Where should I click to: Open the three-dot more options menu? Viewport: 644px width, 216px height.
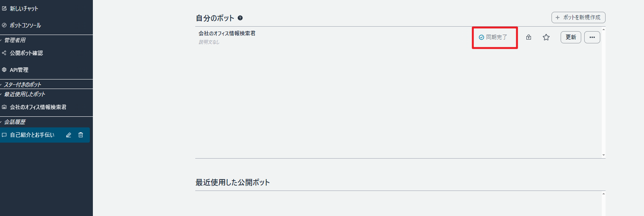[592, 37]
